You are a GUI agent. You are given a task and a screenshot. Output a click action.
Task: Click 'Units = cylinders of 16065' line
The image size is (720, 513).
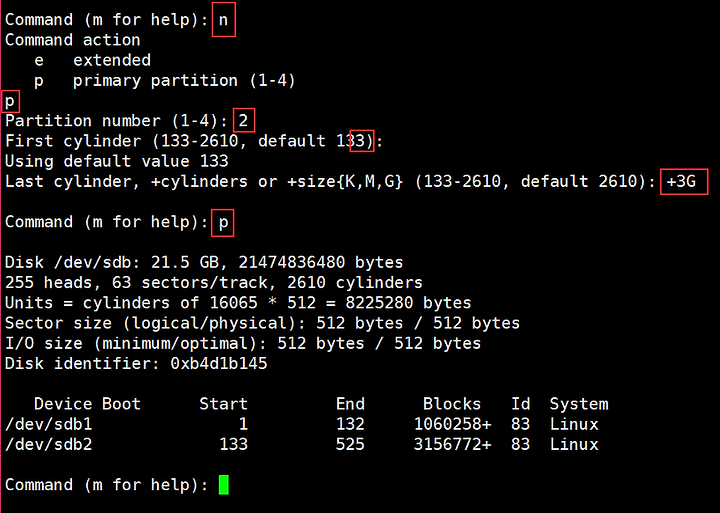point(238,303)
